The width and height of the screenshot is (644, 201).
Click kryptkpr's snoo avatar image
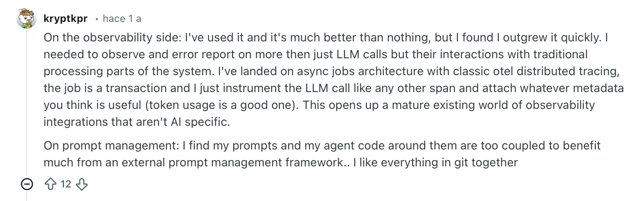(27, 19)
